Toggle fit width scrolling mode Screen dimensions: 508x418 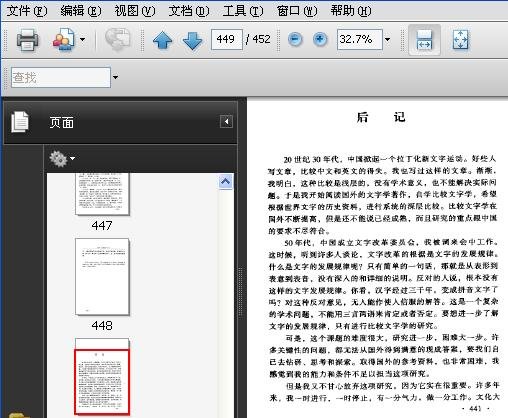(424, 40)
